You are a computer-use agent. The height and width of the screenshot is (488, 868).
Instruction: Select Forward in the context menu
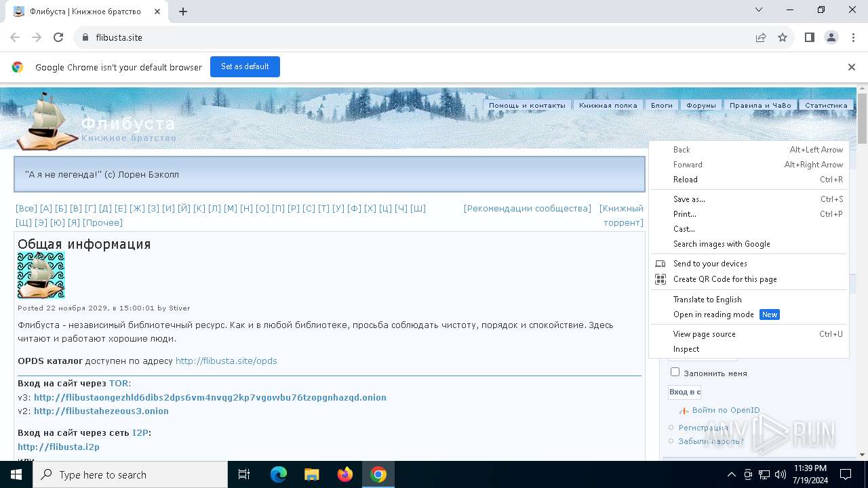(x=749, y=165)
